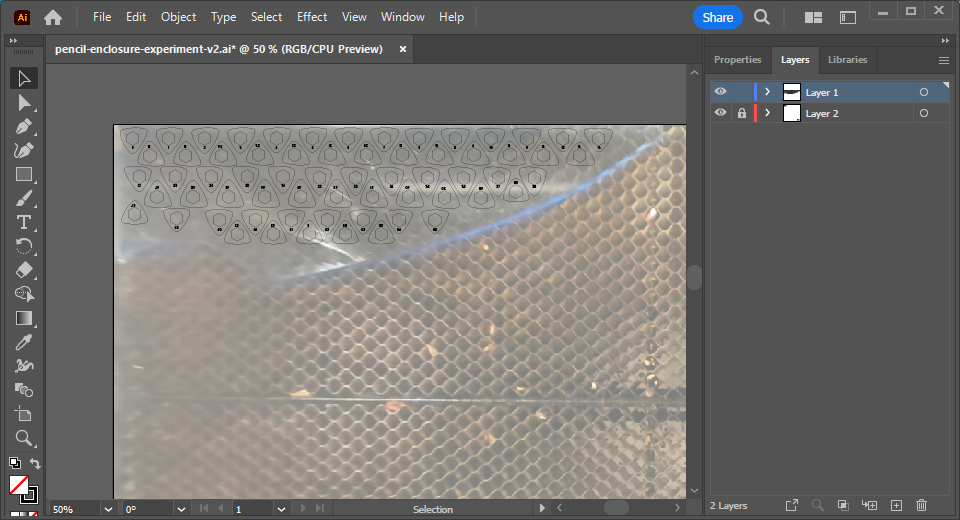960x520 pixels.
Task: Expand Layer 1 contents
Action: pyautogui.click(x=767, y=92)
